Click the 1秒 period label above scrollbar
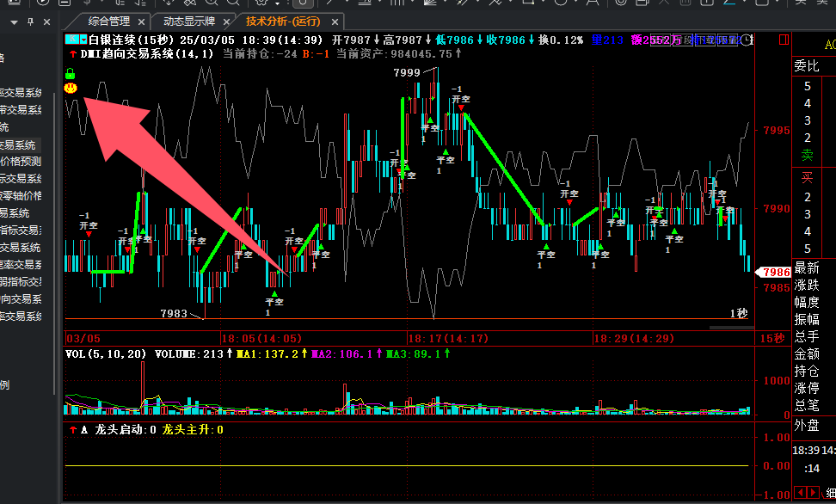836x504 pixels. coord(739,313)
